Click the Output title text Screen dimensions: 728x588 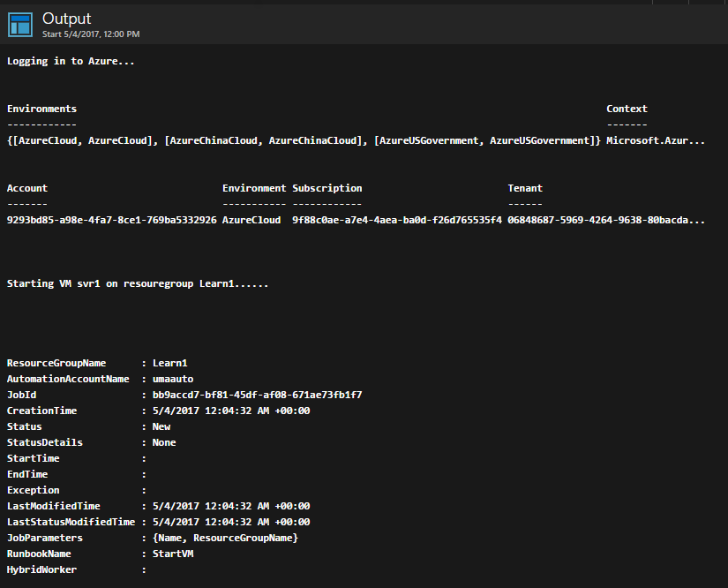pyautogui.click(x=66, y=19)
